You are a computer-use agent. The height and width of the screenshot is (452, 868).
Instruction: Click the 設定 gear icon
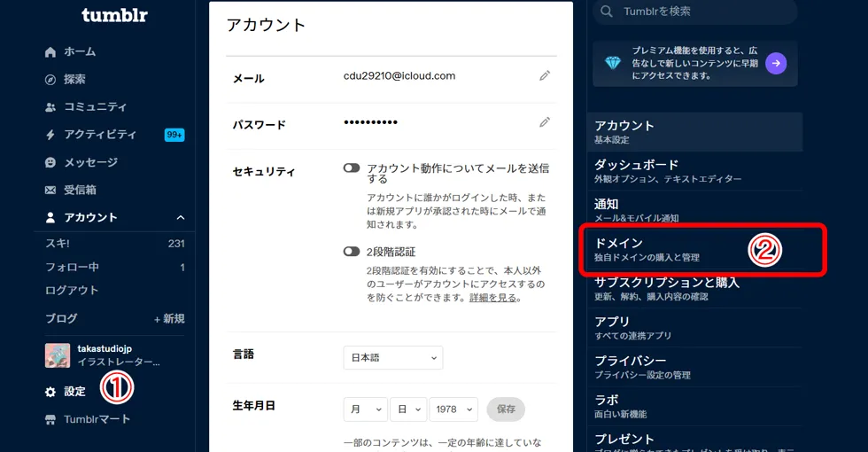[50, 392]
